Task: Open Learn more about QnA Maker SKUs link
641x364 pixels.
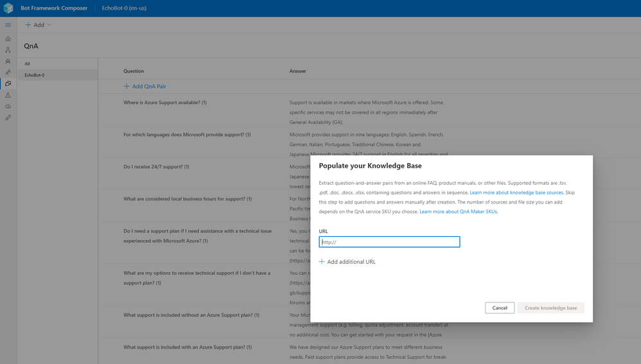Action: 458,212
